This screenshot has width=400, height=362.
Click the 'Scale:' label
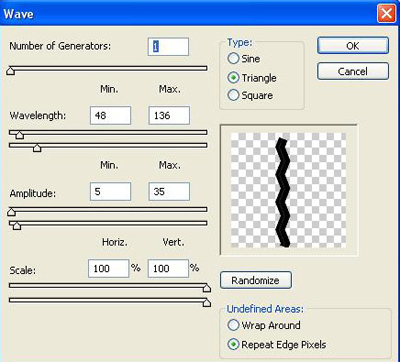click(x=23, y=270)
